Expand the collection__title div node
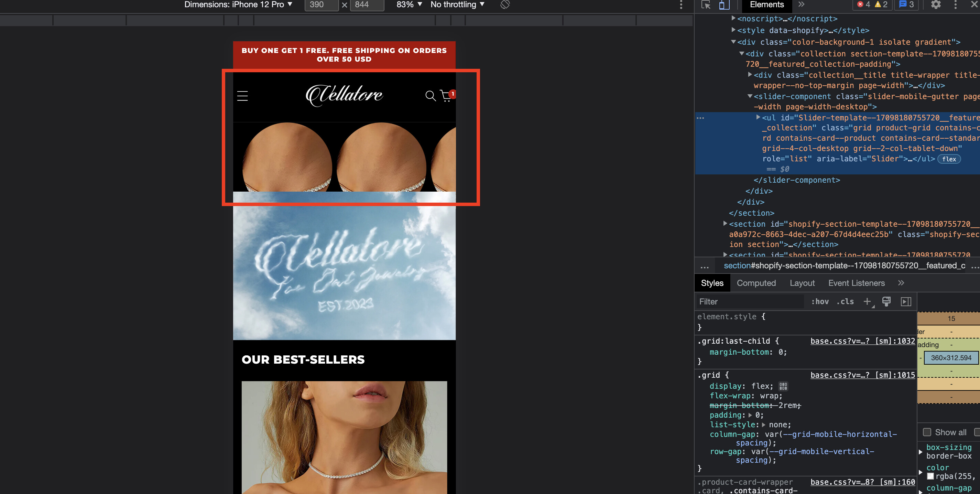The image size is (980, 494). click(x=750, y=74)
